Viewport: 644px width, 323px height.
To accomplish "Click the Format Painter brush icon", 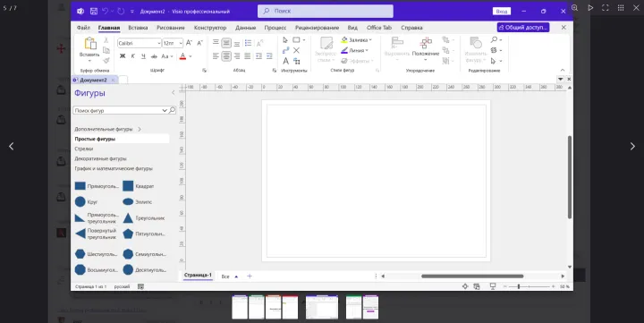I will (106, 61).
